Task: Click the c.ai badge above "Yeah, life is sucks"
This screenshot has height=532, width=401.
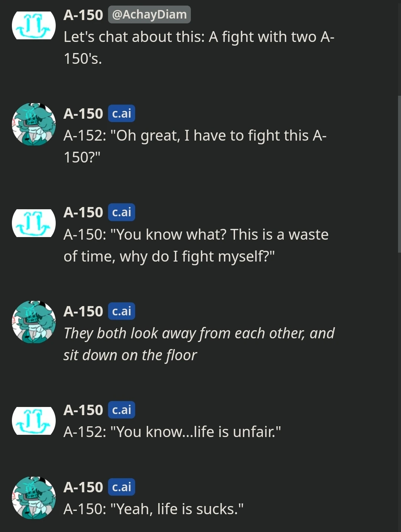Action: pos(121,487)
